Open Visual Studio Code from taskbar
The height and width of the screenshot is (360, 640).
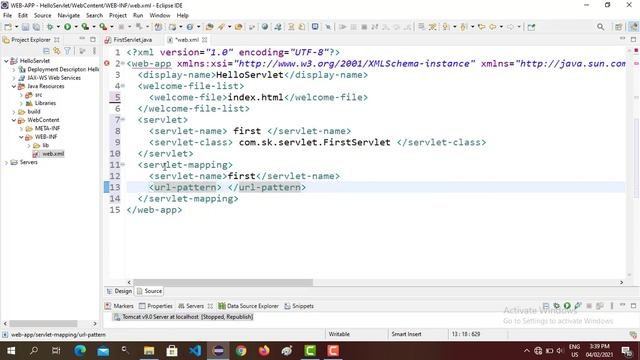[x=195, y=351]
